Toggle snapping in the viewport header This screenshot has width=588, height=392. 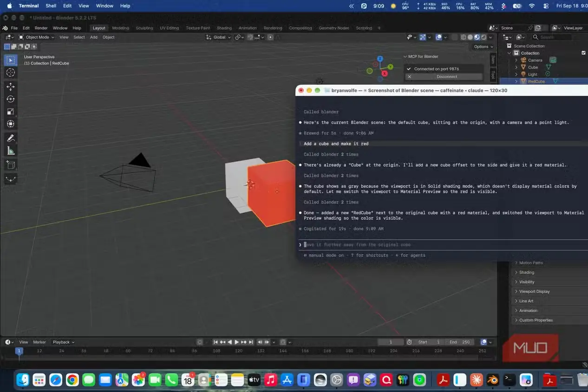click(x=250, y=37)
